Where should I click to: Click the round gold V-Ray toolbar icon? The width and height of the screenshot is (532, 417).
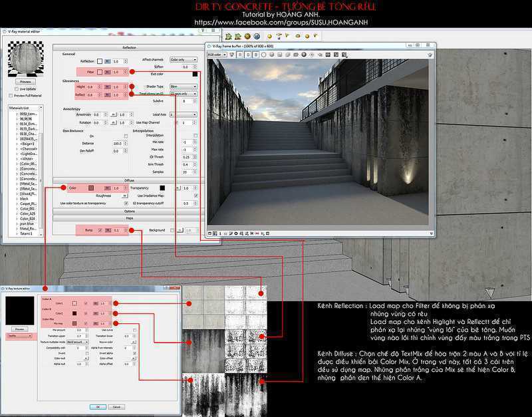point(247,37)
